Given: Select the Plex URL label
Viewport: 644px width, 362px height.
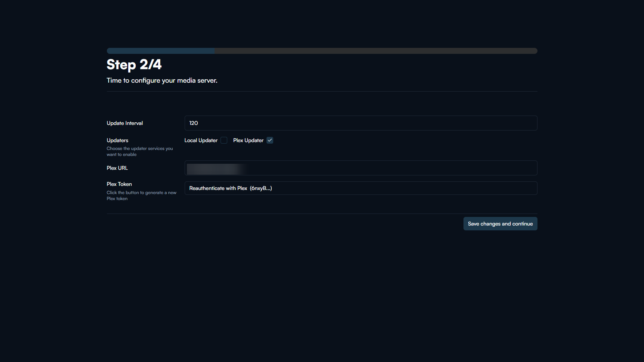Looking at the screenshot, I should point(117,168).
